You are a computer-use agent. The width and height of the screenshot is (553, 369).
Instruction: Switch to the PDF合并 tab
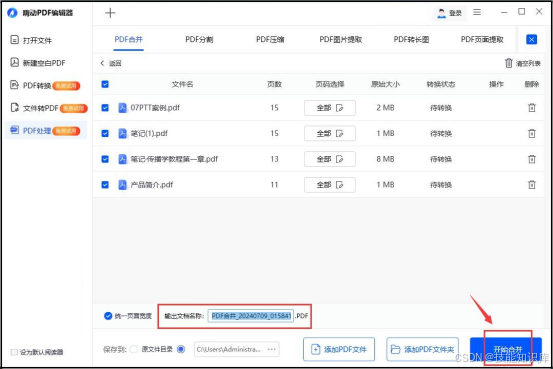[128, 39]
